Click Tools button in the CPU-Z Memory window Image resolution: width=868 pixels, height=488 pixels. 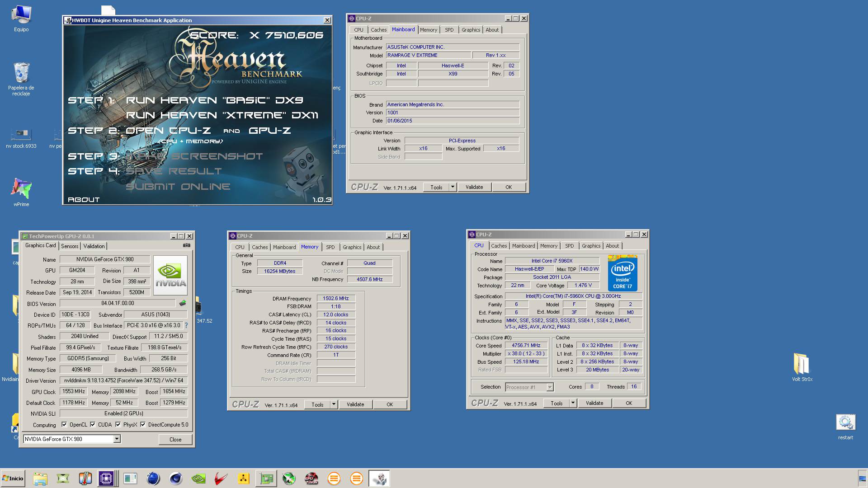[317, 404]
